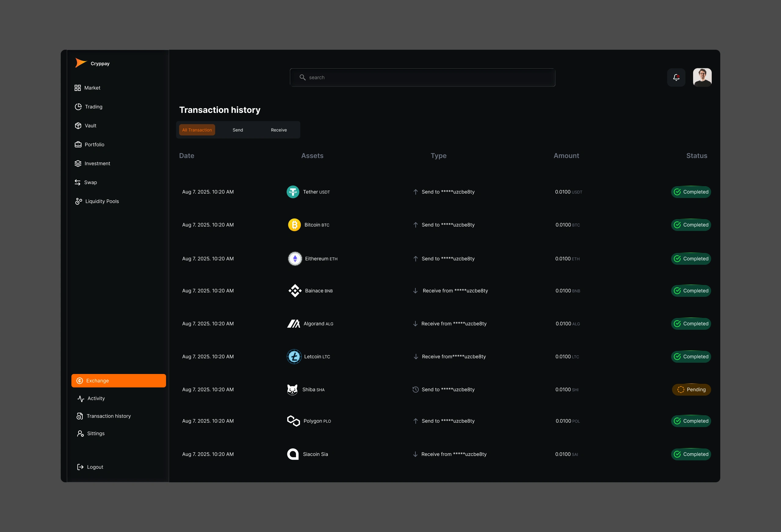Open the user profile avatar
The image size is (781, 532).
[702, 77]
